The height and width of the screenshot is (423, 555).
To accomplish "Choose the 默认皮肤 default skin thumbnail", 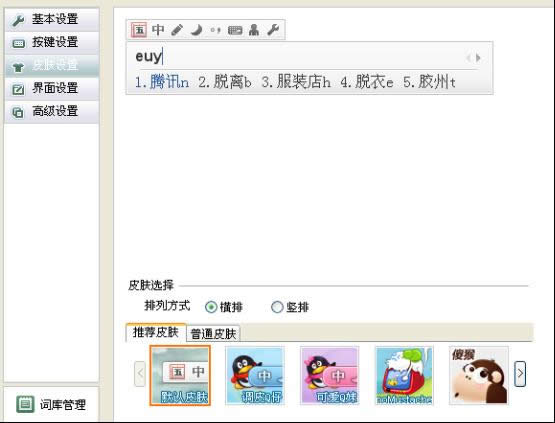I will tap(180, 376).
